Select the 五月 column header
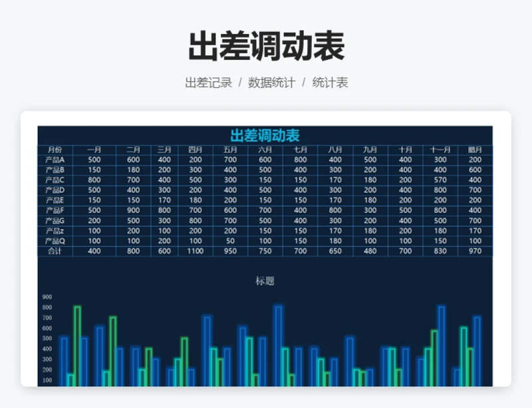The height and width of the screenshot is (408, 532). pyautogui.click(x=230, y=150)
